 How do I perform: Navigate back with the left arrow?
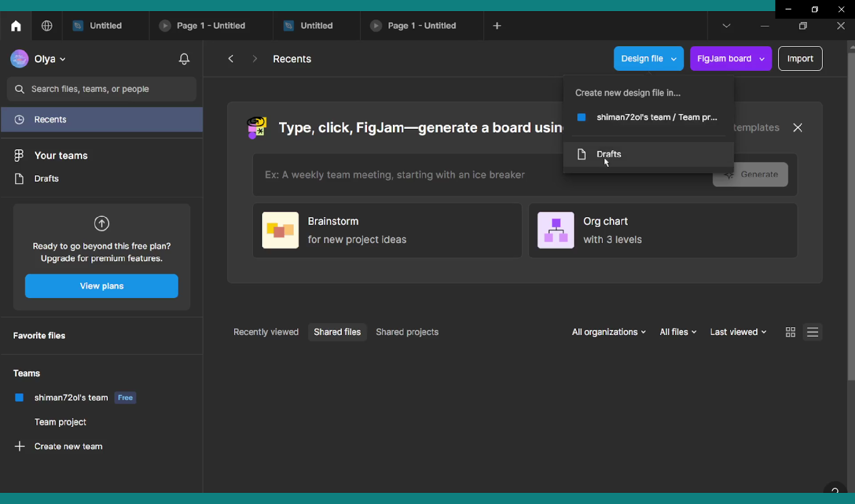[x=231, y=59]
